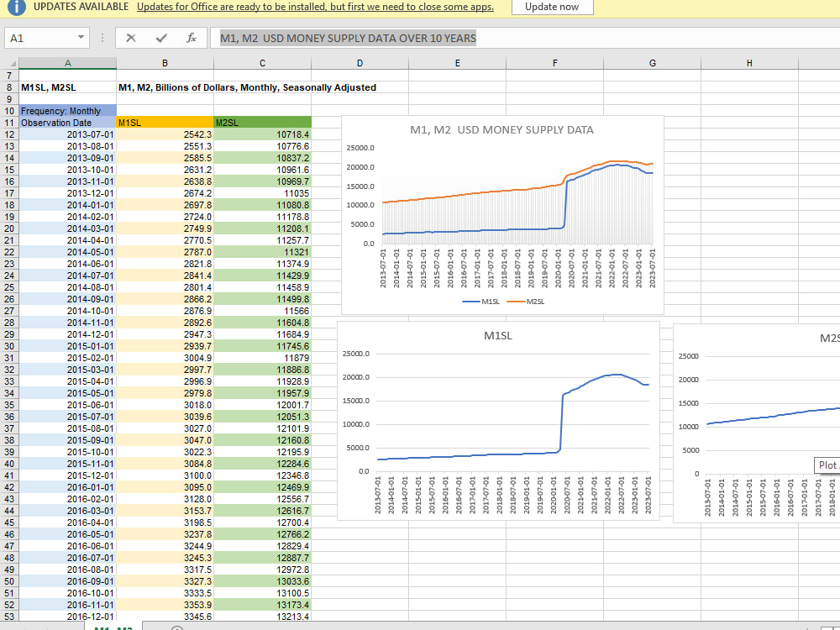The width and height of the screenshot is (840, 630).
Task: Select M2SL value 12700.4
Action: tap(262, 522)
